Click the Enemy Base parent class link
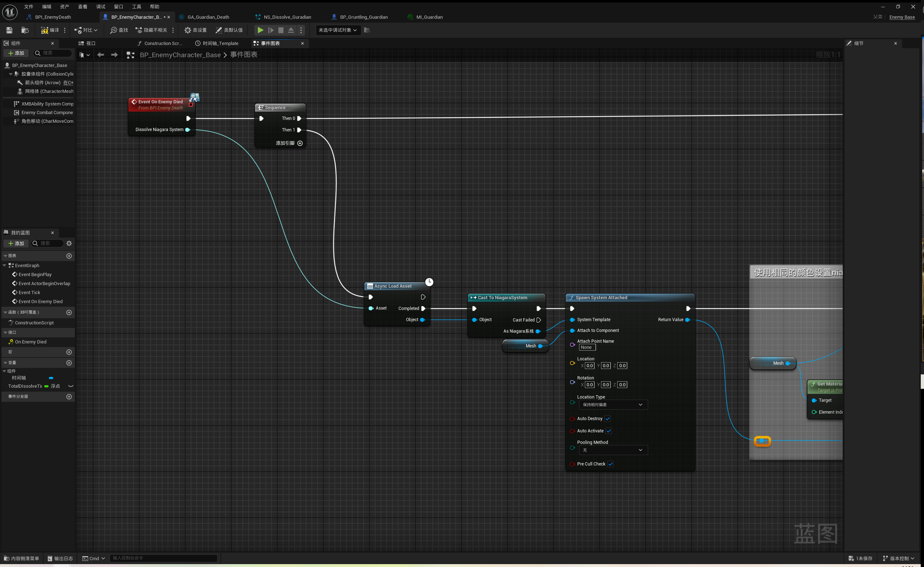Screen dimensions: 924x567 [x=901, y=17]
